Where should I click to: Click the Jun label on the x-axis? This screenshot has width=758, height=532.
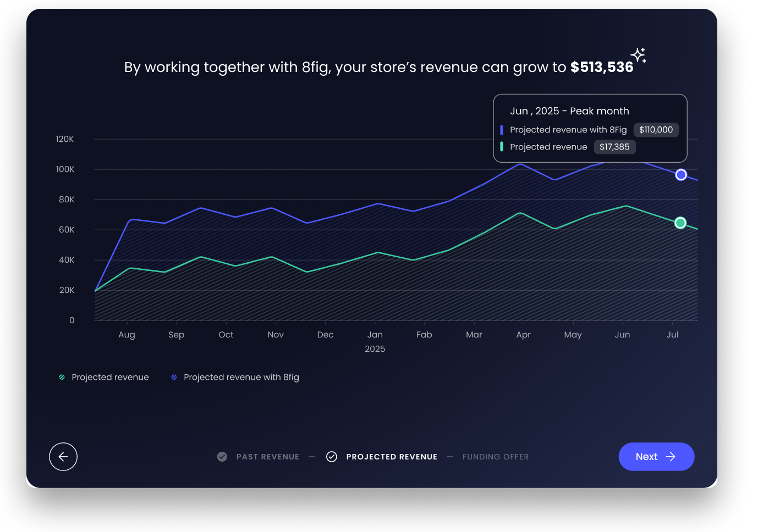623,335
